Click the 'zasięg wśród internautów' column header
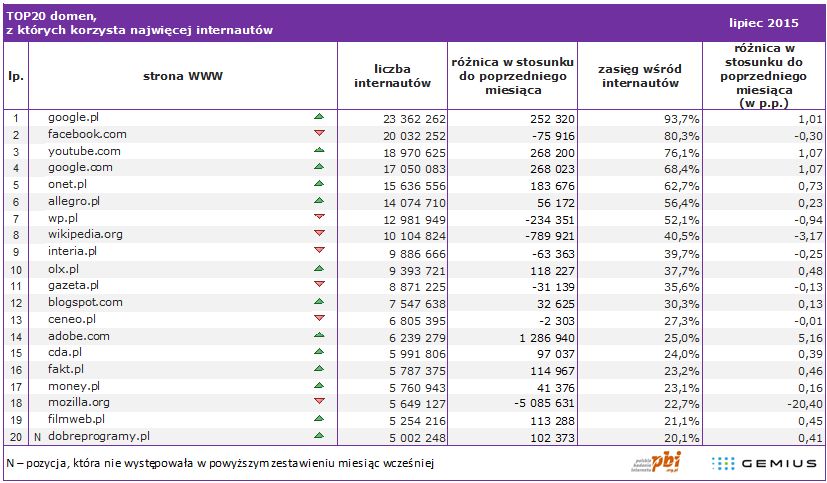This screenshot has width=827, height=483. [x=640, y=76]
